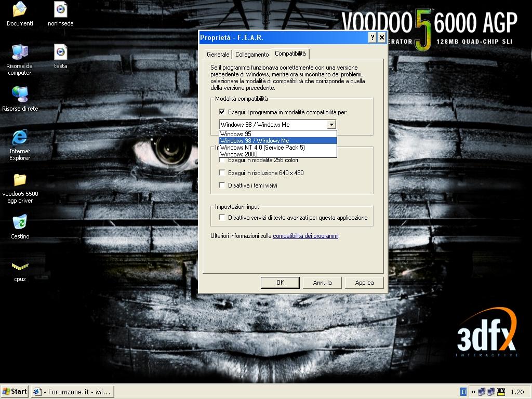532x399 pixels.
Task: Click the OK button
Action: point(280,283)
